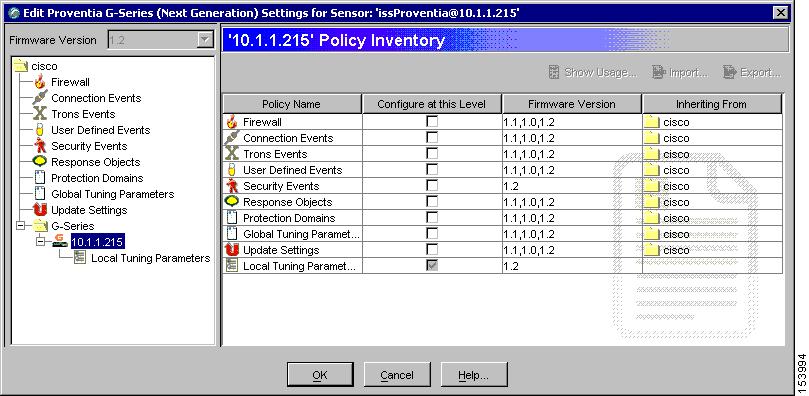This screenshot has width=809, height=396.
Task: Select 10.1.1.215 sensor node in tree
Action: [x=98, y=242]
